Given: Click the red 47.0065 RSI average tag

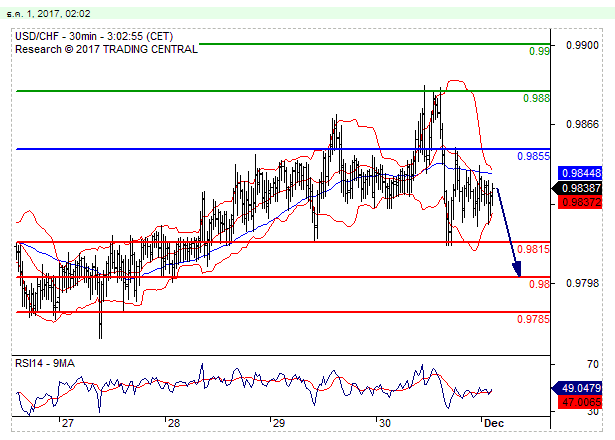Looking at the screenshot, I should (580, 402).
